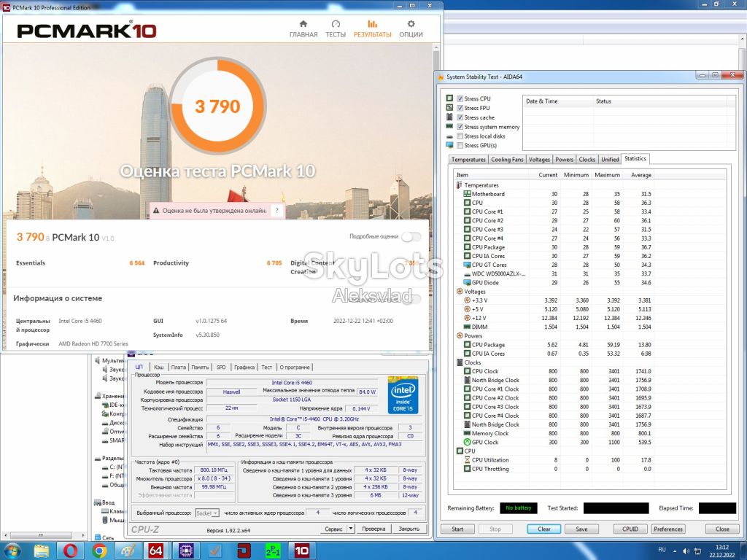The width and height of the screenshot is (747, 560).
Task: Click the Clear button in AIDA64
Action: (x=544, y=529)
